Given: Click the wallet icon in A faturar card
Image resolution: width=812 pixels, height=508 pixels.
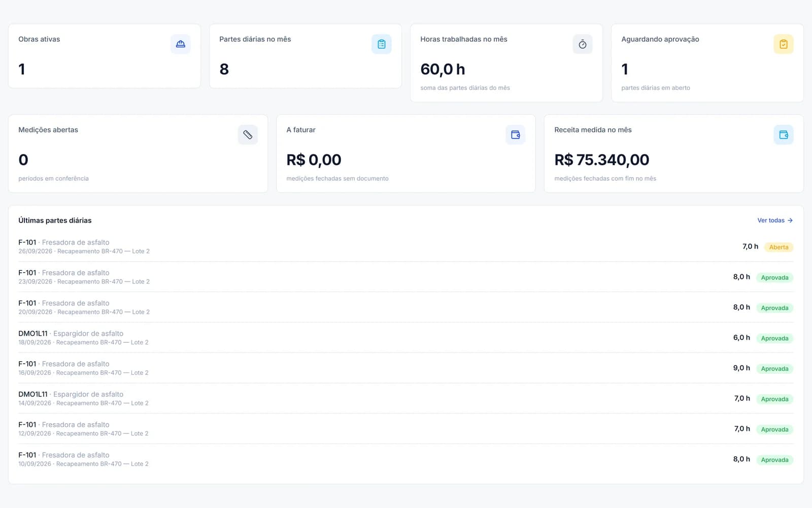Looking at the screenshot, I should pyautogui.click(x=515, y=135).
